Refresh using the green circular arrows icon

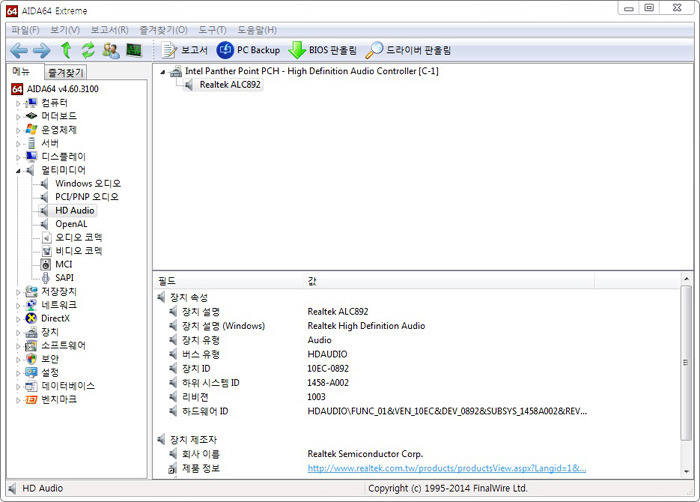(x=88, y=50)
